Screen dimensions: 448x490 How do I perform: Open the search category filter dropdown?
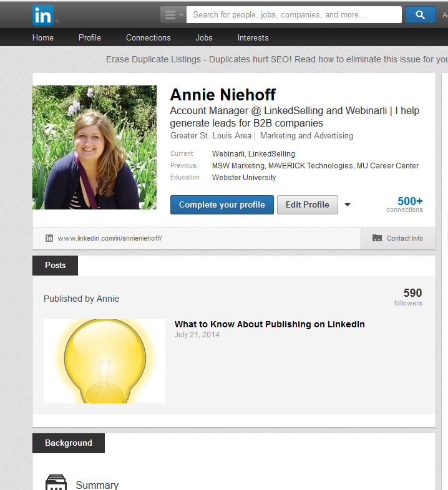(173, 15)
